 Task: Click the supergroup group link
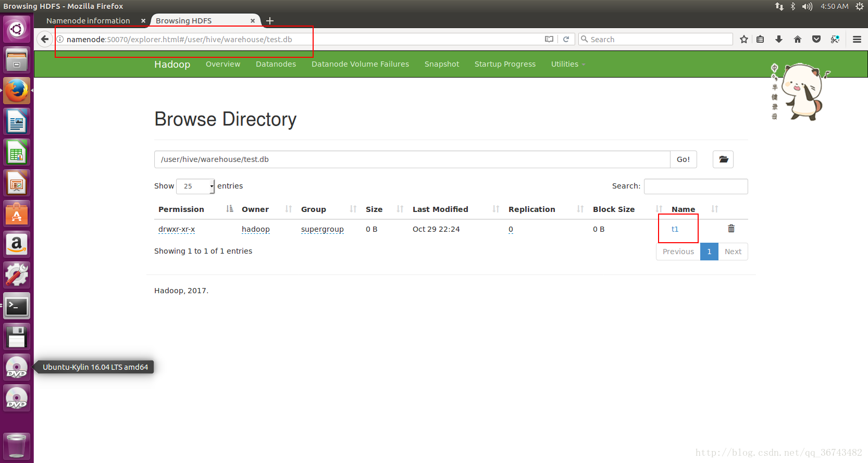[x=323, y=229]
